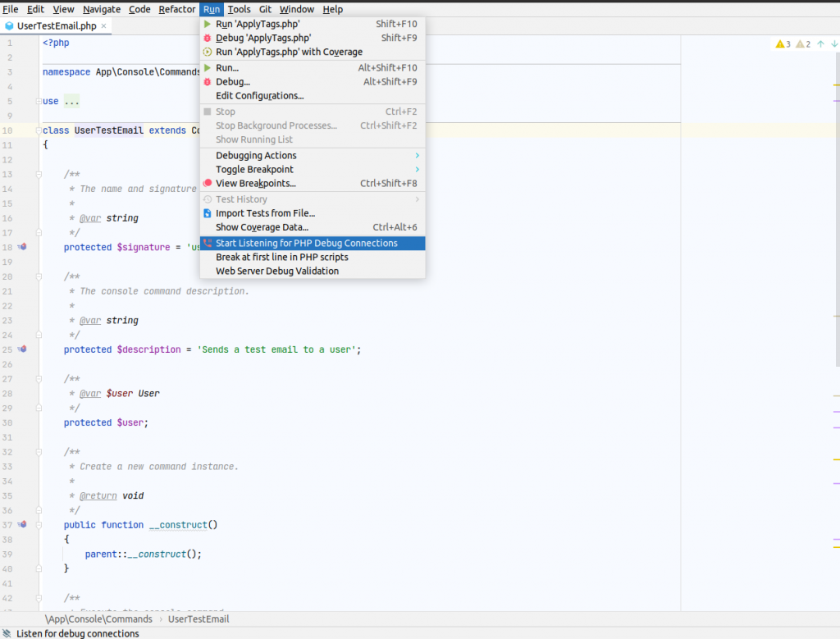The width and height of the screenshot is (840, 639).
Task: Jump to next highlighted error down arrow
Action: [x=833, y=44]
